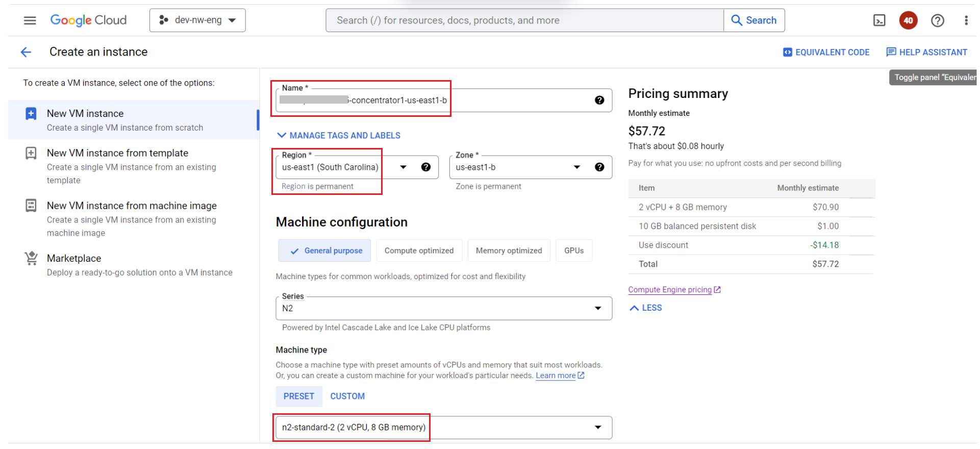Click help icon beside Region dropdown

click(x=426, y=167)
